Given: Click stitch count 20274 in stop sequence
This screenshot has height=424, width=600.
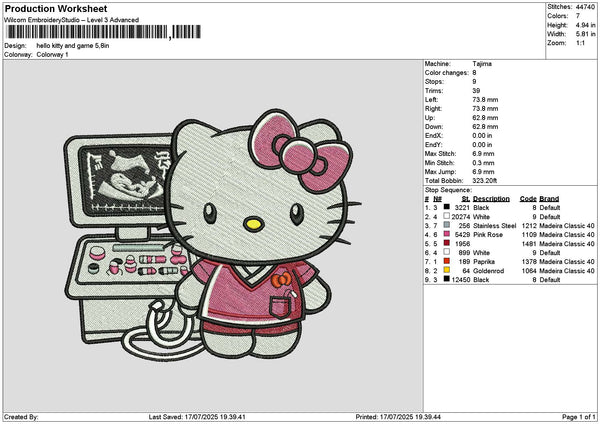Looking at the screenshot, I should pyautogui.click(x=461, y=217).
